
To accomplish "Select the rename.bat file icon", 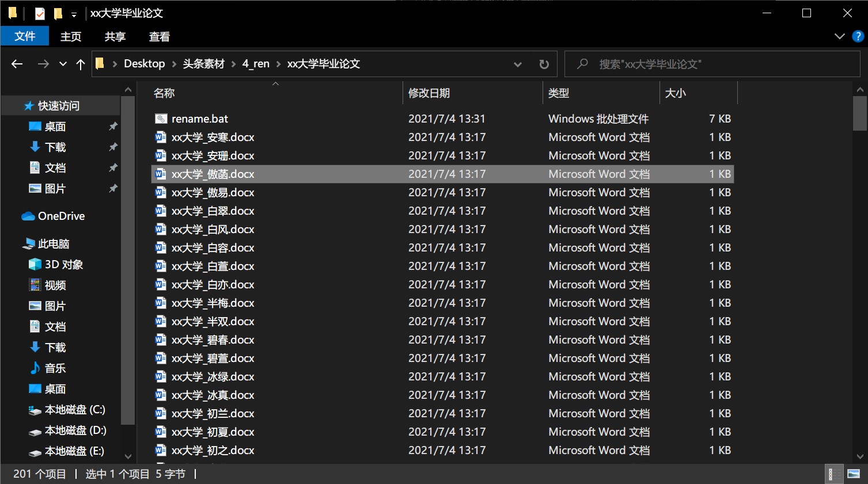I will [x=161, y=119].
